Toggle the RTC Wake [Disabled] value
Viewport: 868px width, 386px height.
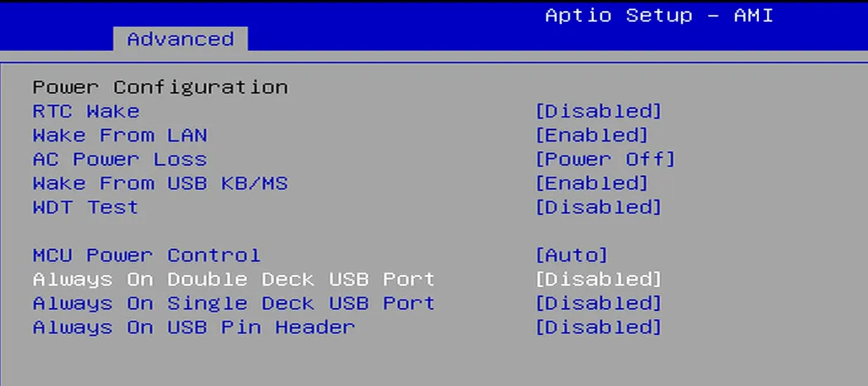[x=598, y=111]
